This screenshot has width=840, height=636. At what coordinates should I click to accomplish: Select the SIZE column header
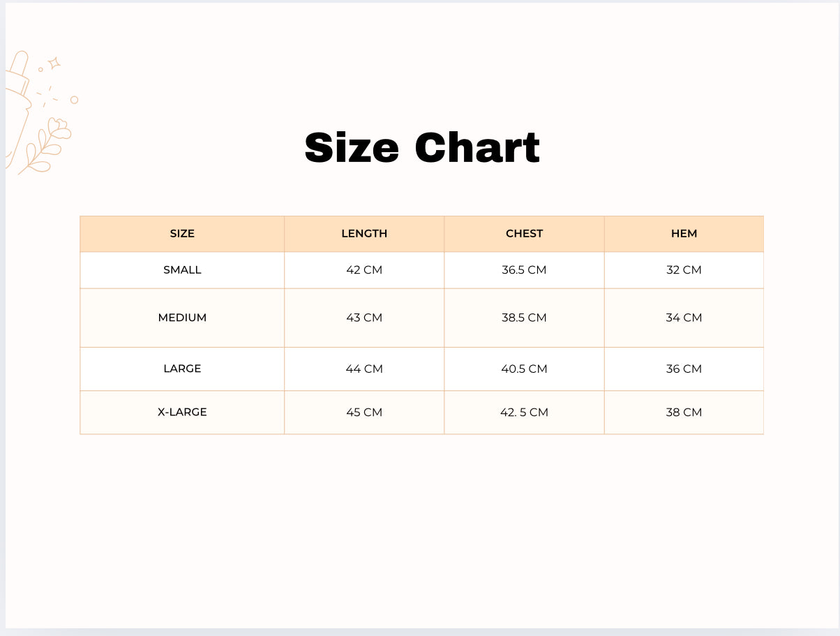(182, 234)
